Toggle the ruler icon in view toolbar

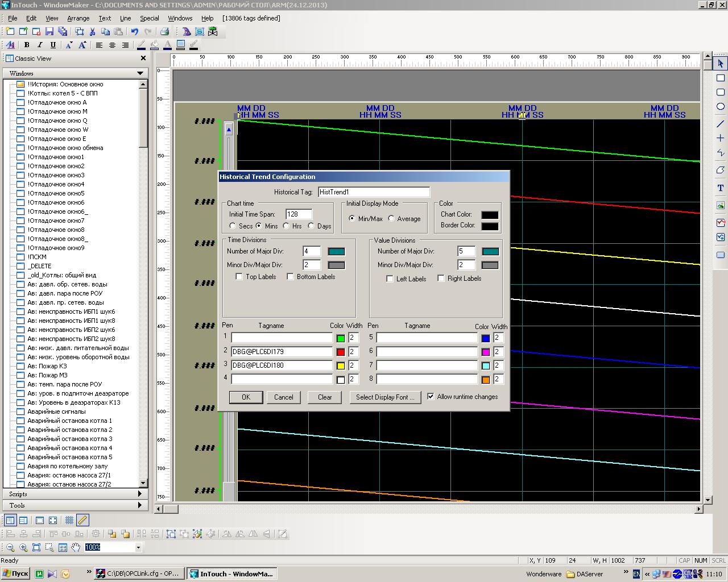(82, 519)
